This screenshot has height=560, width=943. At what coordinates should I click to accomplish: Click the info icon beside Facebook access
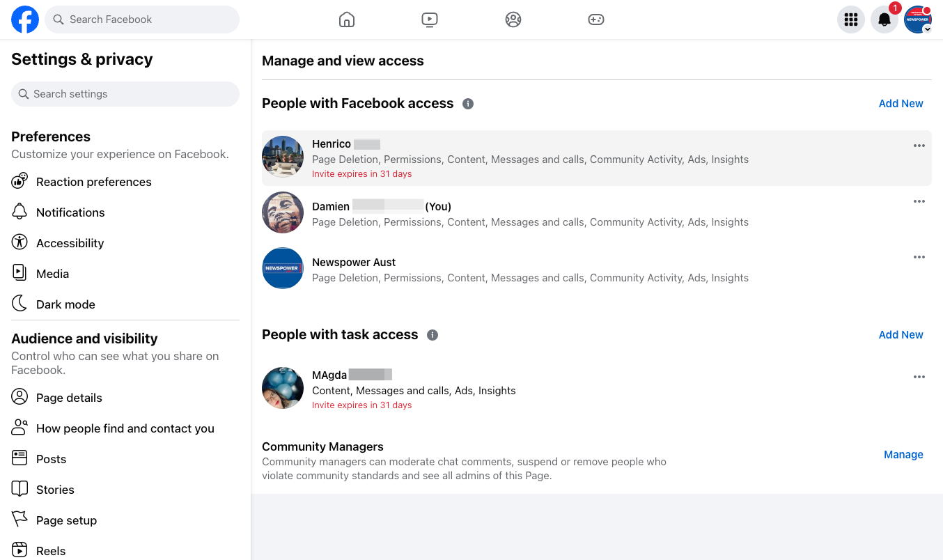(468, 104)
